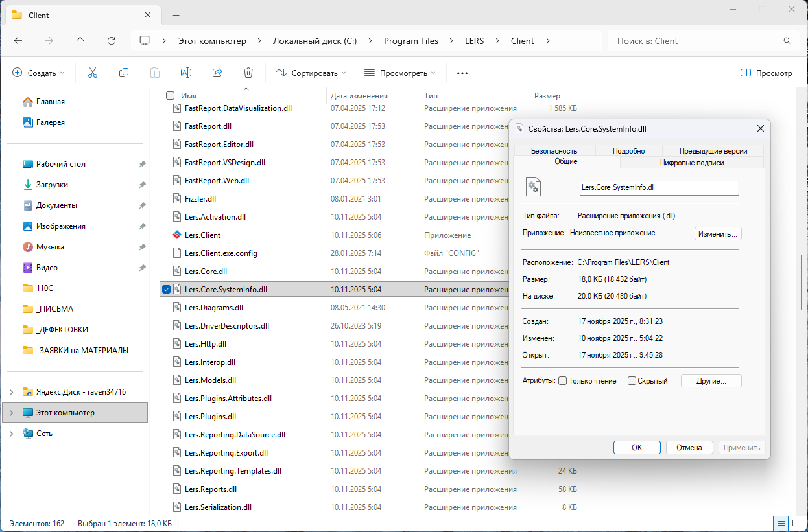Viewport: 808px width, 532px height.
Task: Click the Refresh arrow in navigation bar
Action: (x=112, y=41)
